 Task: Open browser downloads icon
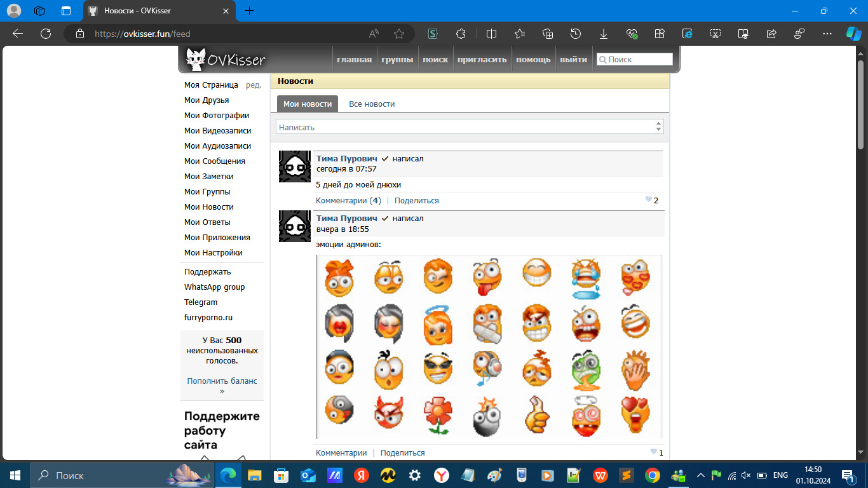pos(604,34)
